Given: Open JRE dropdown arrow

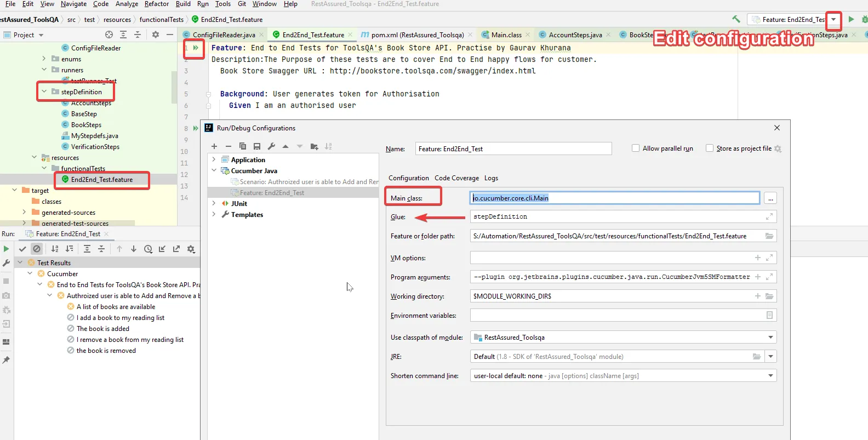Looking at the screenshot, I should tap(770, 356).
